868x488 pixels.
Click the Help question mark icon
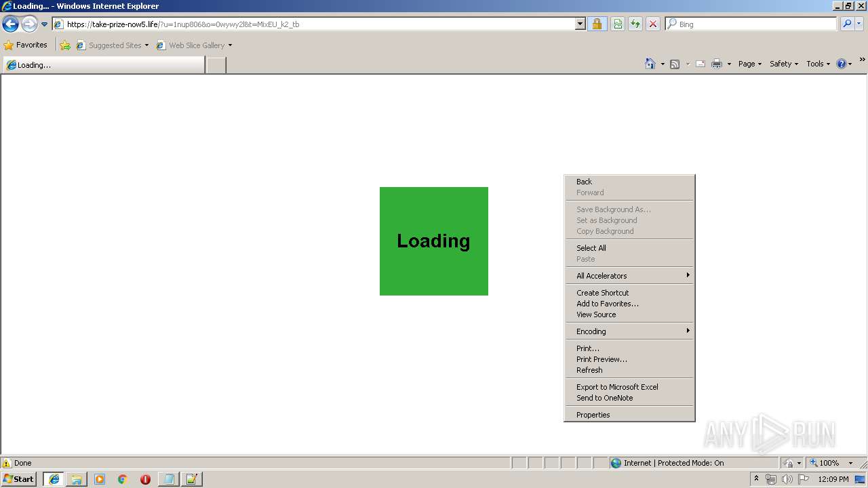[842, 64]
